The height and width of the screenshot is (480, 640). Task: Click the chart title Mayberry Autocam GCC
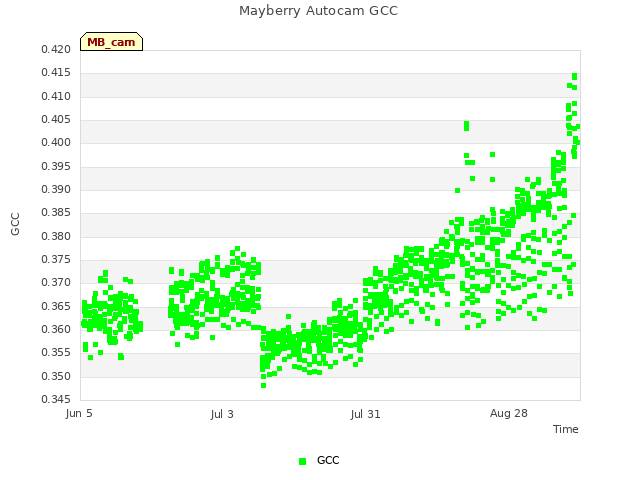click(x=318, y=11)
